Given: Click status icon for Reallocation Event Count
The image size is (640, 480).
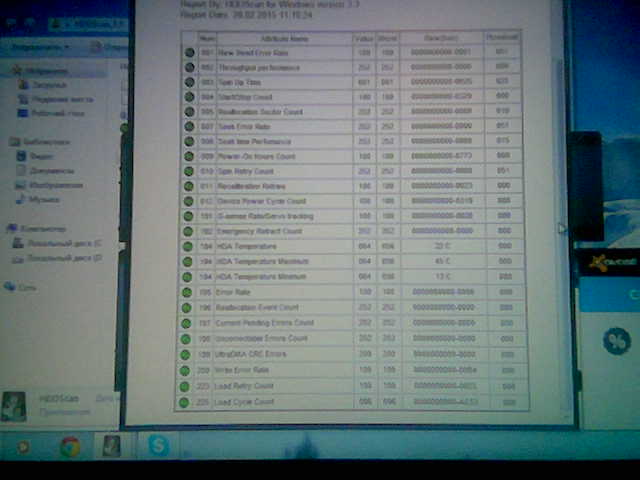Looking at the screenshot, I should 187,308.
